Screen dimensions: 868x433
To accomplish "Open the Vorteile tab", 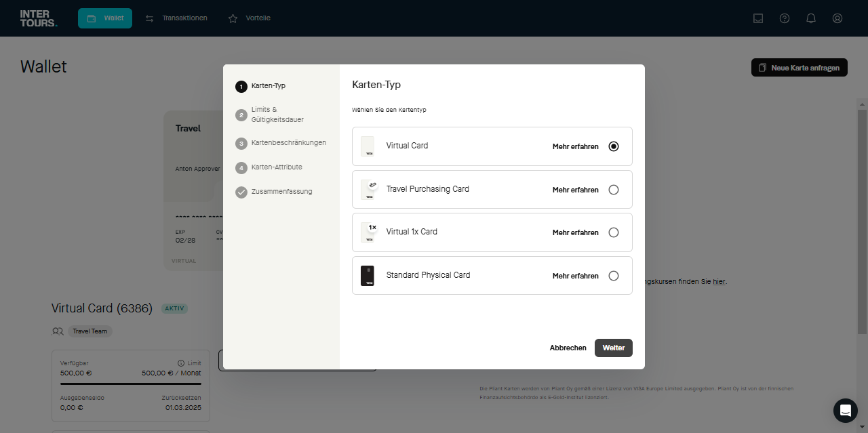I will (x=250, y=18).
